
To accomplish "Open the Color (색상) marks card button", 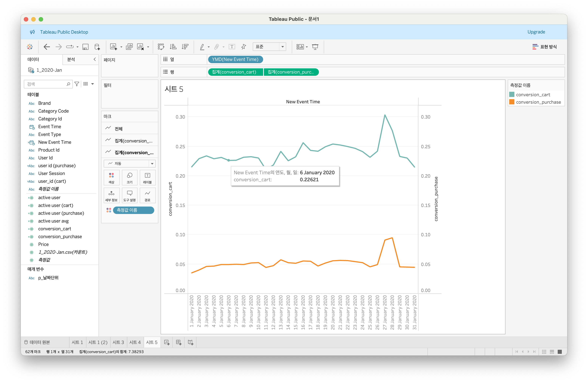I will coord(112,178).
